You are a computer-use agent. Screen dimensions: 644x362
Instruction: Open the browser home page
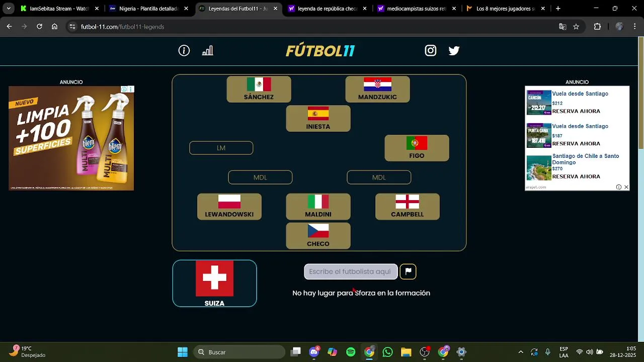[x=54, y=27]
